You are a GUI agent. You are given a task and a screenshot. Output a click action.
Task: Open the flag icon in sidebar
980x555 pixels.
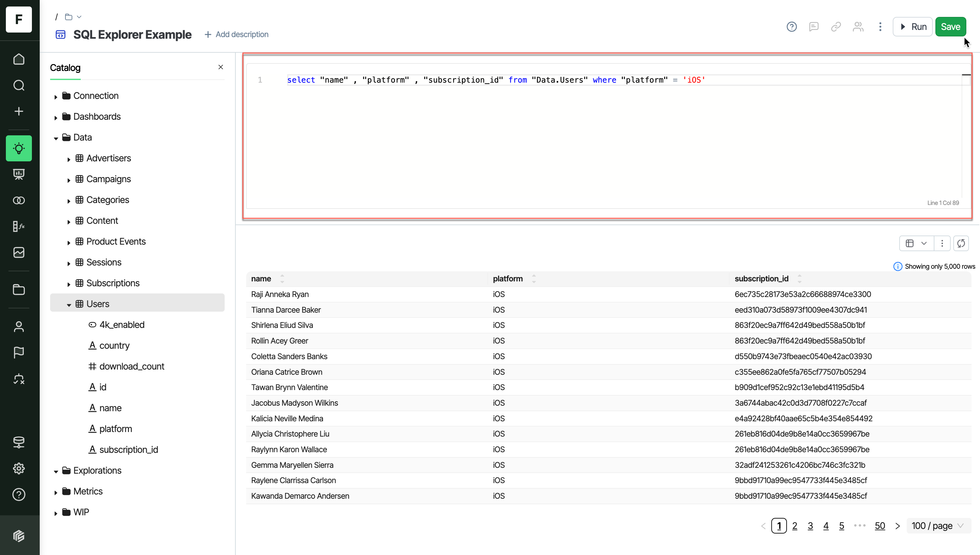(19, 352)
